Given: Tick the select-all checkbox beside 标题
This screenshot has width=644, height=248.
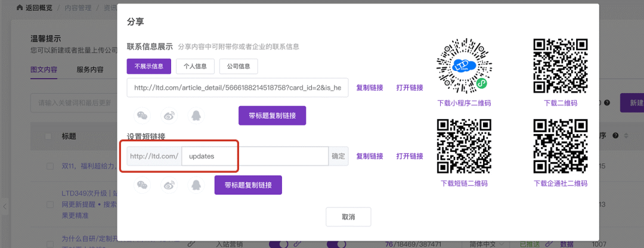Looking at the screenshot, I should [48, 136].
